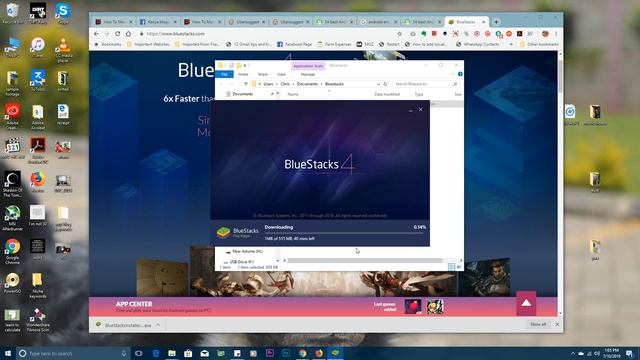This screenshot has width=640, height=360.
Task: Open File Explorer help icon
Action: tap(460, 74)
